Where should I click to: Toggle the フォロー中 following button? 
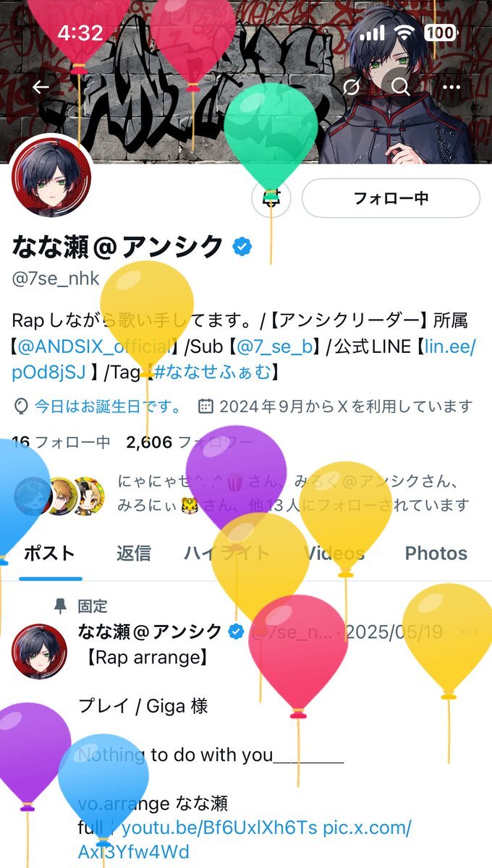tap(391, 198)
